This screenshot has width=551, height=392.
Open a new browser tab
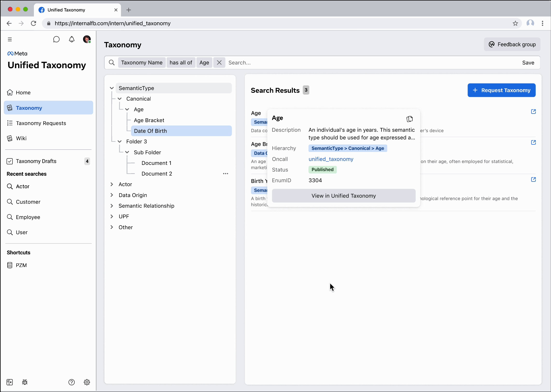tap(129, 10)
